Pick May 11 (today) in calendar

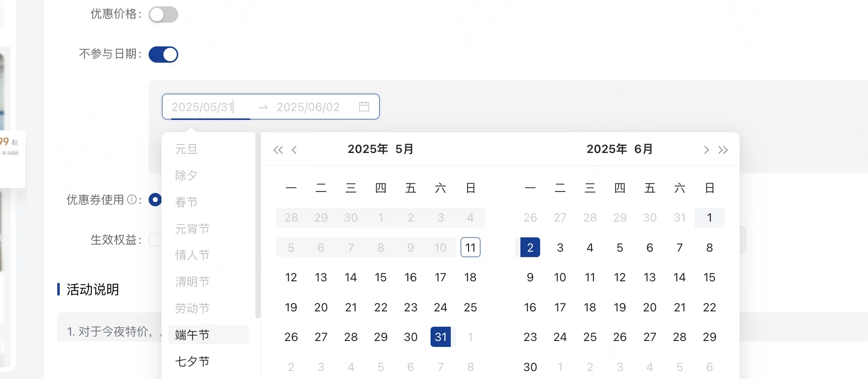pyautogui.click(x=471, y=247)
